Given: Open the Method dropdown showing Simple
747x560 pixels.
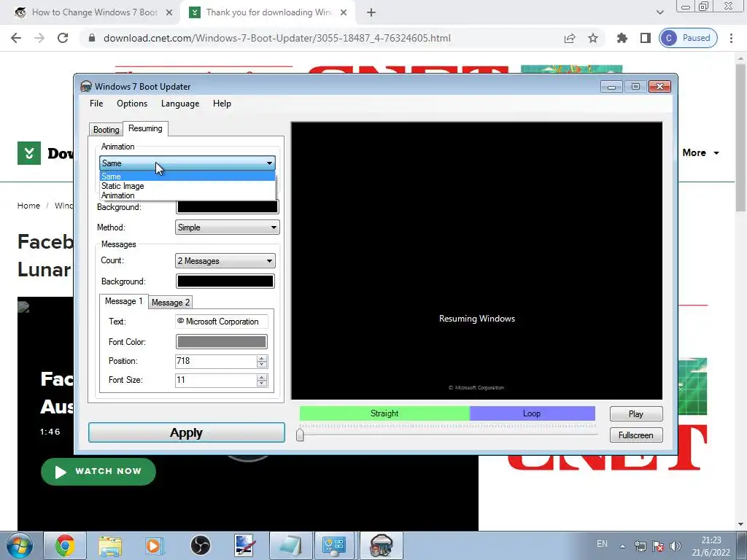Looking at the screenshot, I should click(x=228, y=227).
